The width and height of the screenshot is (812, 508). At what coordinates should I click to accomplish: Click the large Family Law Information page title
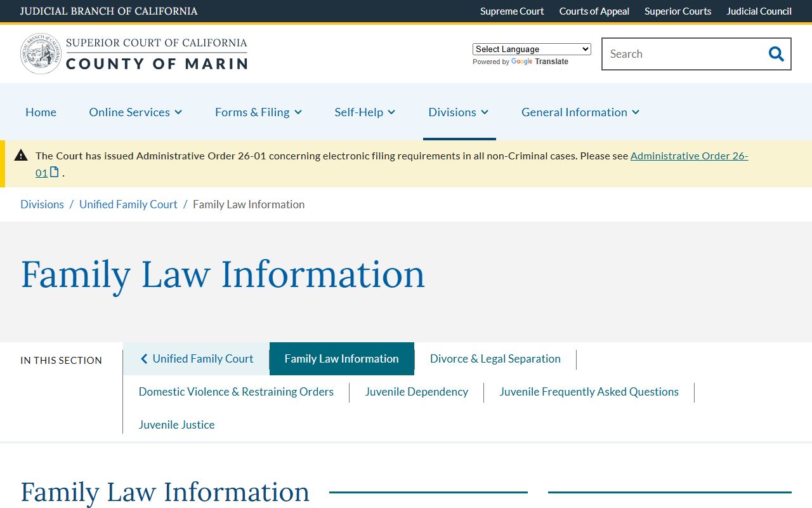(223, 274)
